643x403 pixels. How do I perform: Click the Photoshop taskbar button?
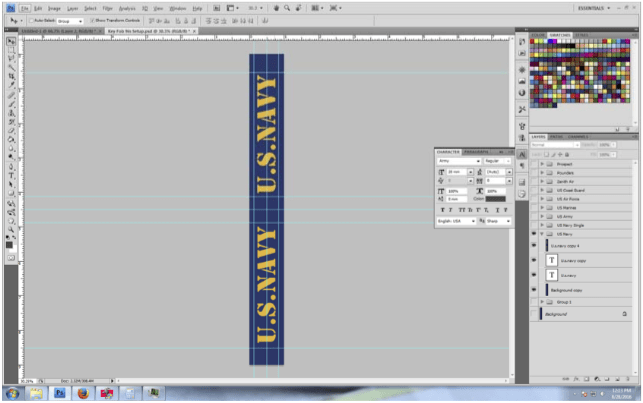point(60,394)
